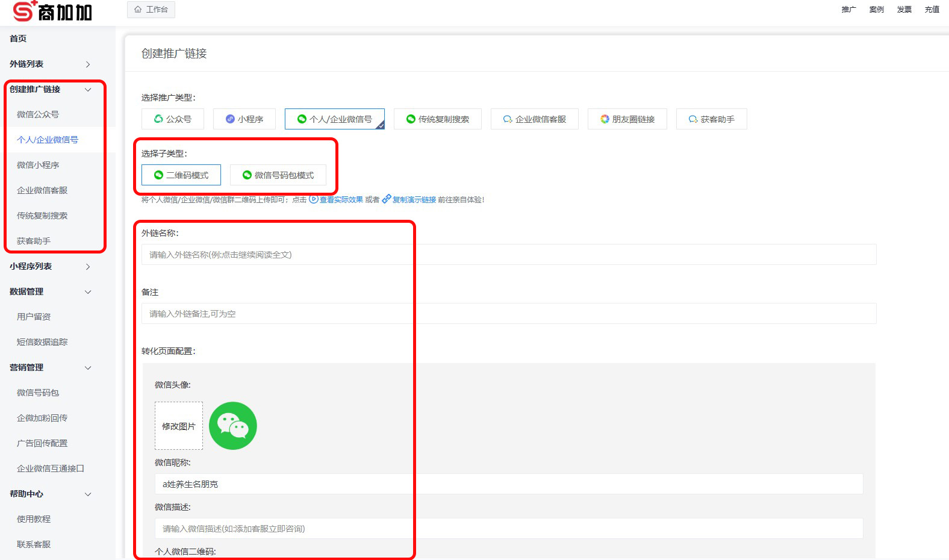The height and width of the screenshot is (560, 949).
Task: Expand the 外链列表 sidebar menu
Action: coord(88,64)
